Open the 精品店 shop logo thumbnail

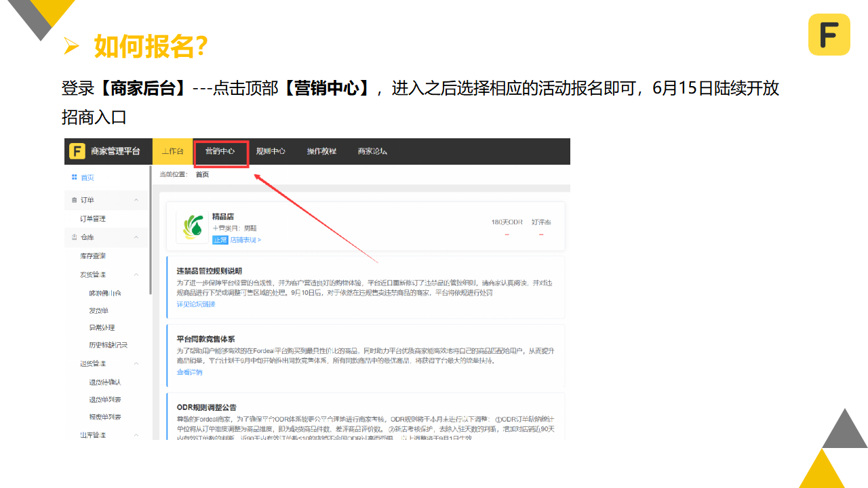coord(193,228)
